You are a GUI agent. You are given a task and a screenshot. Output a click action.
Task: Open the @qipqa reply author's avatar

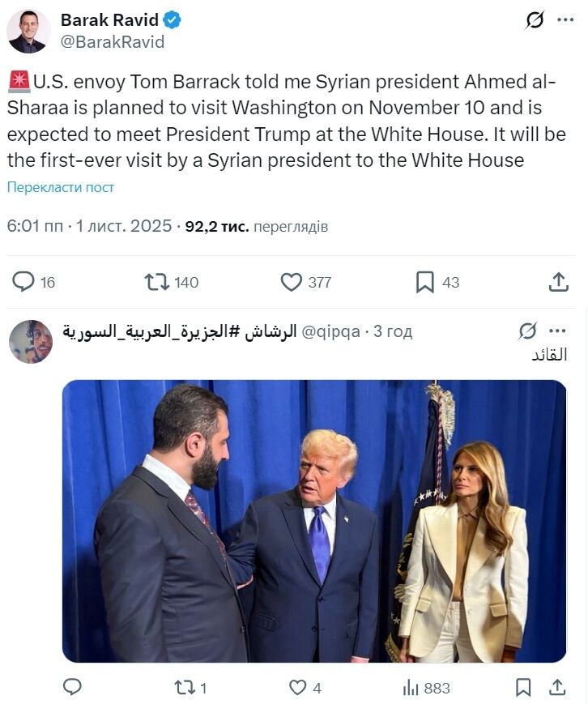(31, 341)
